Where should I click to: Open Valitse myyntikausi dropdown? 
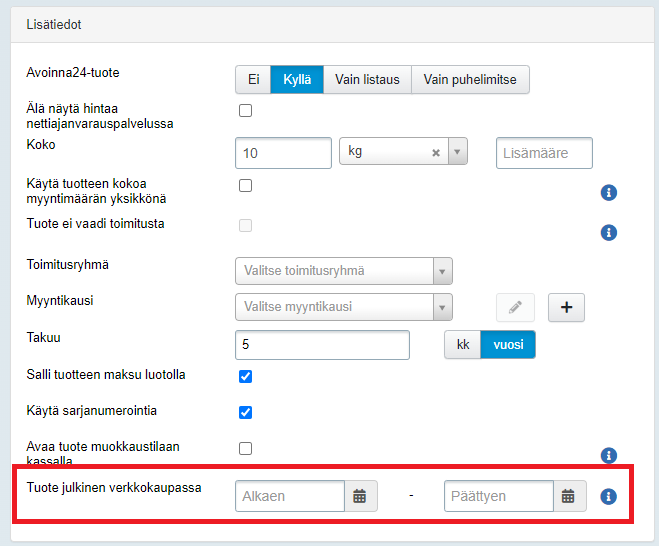click(x=344, y=307)
